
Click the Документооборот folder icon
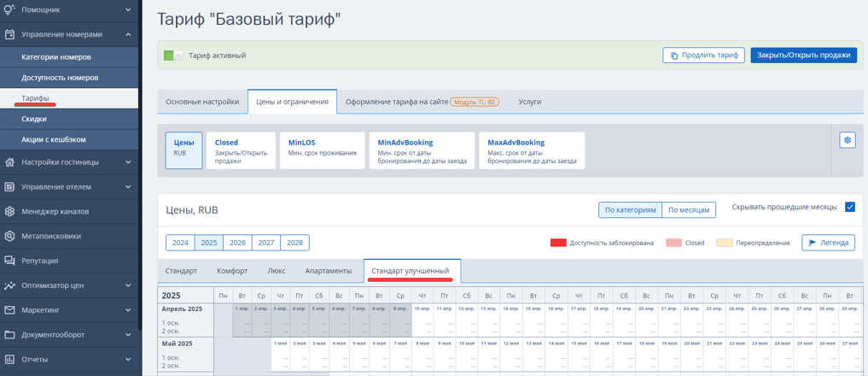(x=9, y=334)
